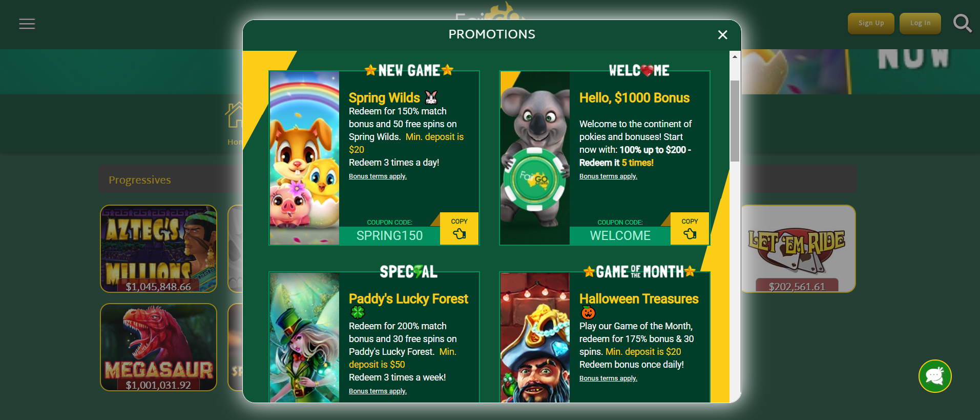This screenshot has width=980, height=420.
Task: Copy the WELCOME coupon code
Action: pos(690,229)
